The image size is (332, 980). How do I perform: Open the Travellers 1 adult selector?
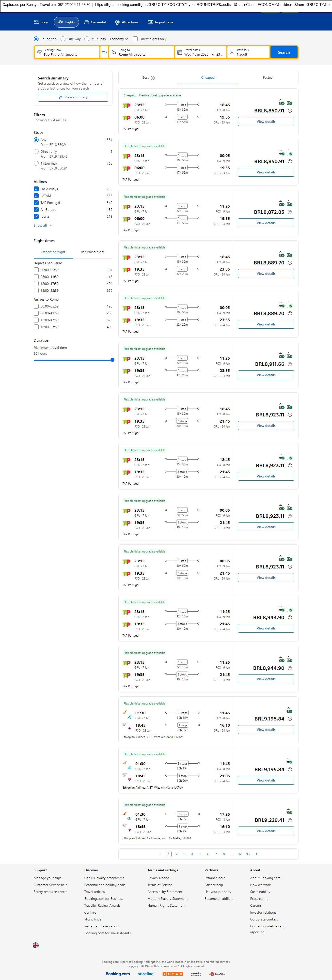pyautogui.click(x=248, y=52)
